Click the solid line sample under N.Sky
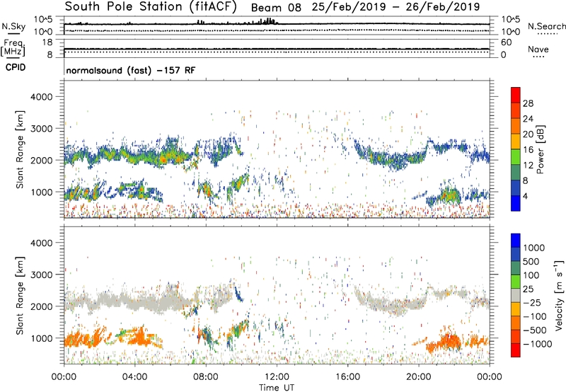 tap(13, 34)
